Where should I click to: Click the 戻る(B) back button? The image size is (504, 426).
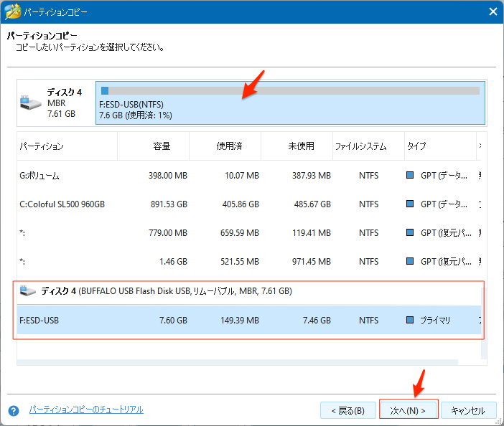pyautogui.click(x=347, y=411)
